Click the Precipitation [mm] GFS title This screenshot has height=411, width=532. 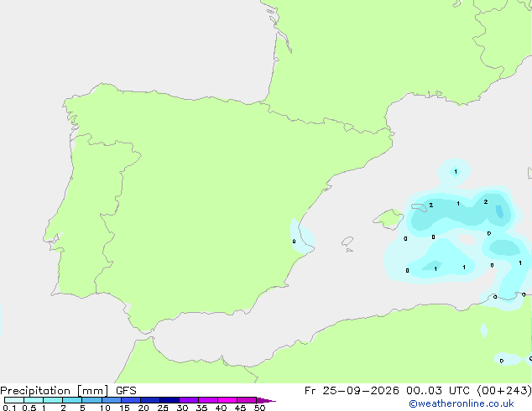68,391
